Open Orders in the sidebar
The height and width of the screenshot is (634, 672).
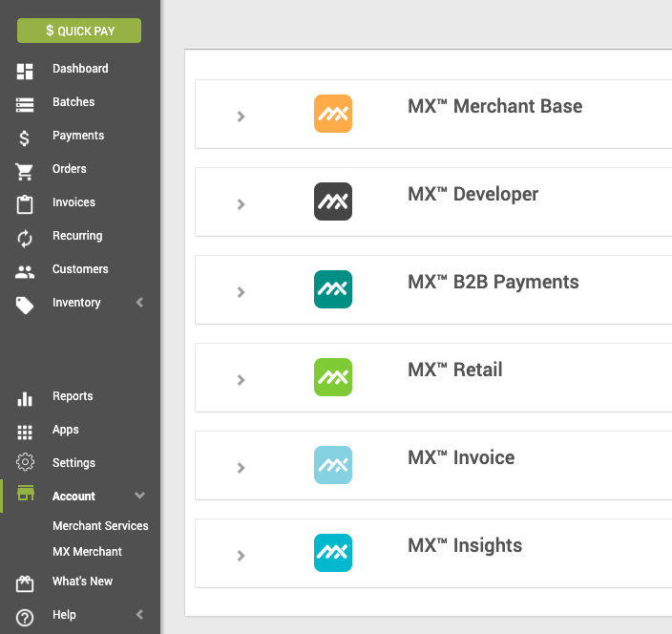pos(69,169)
